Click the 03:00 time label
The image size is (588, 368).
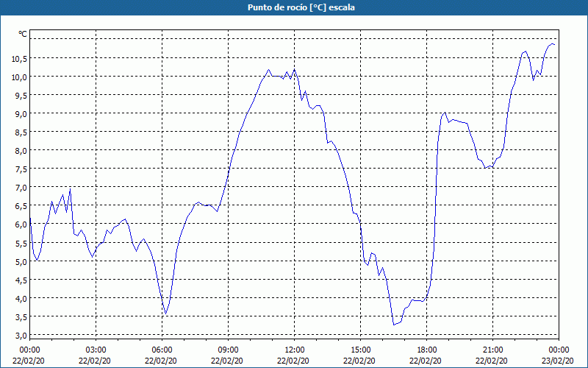96,350
